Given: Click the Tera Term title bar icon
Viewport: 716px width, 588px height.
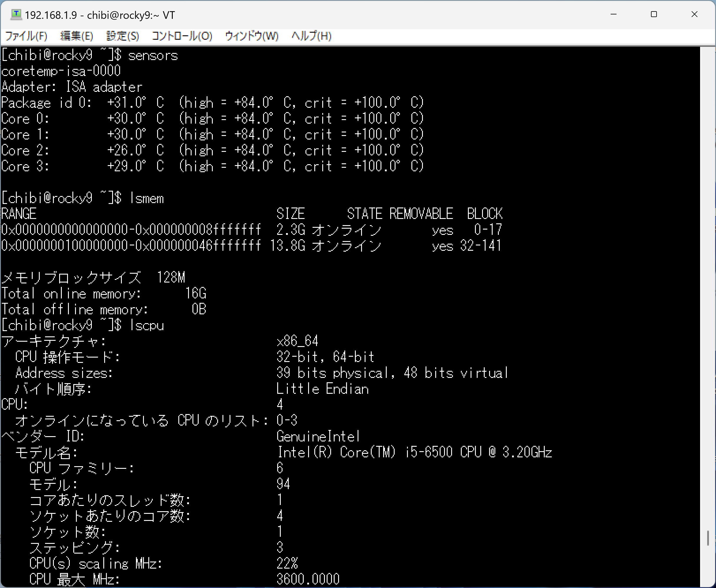Looking at the screenshot, I should (x=16, y=14).
